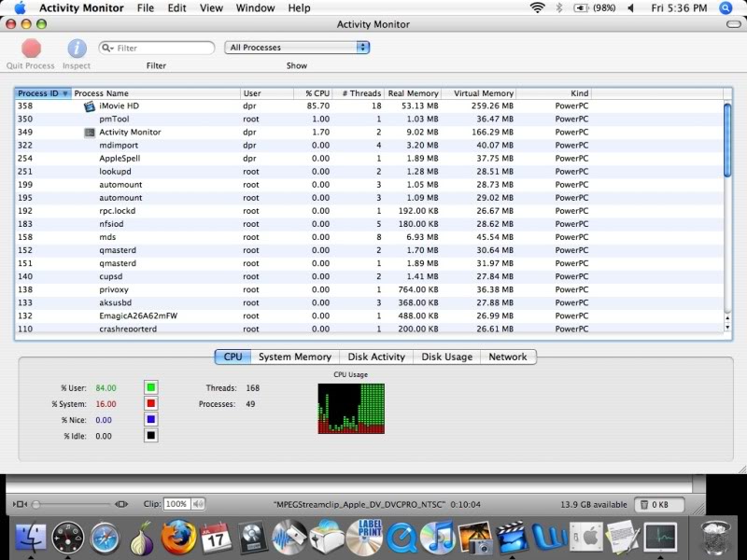Sort by # Threads column header
This screenshot has width=747, height=560.
pos(359,93)
